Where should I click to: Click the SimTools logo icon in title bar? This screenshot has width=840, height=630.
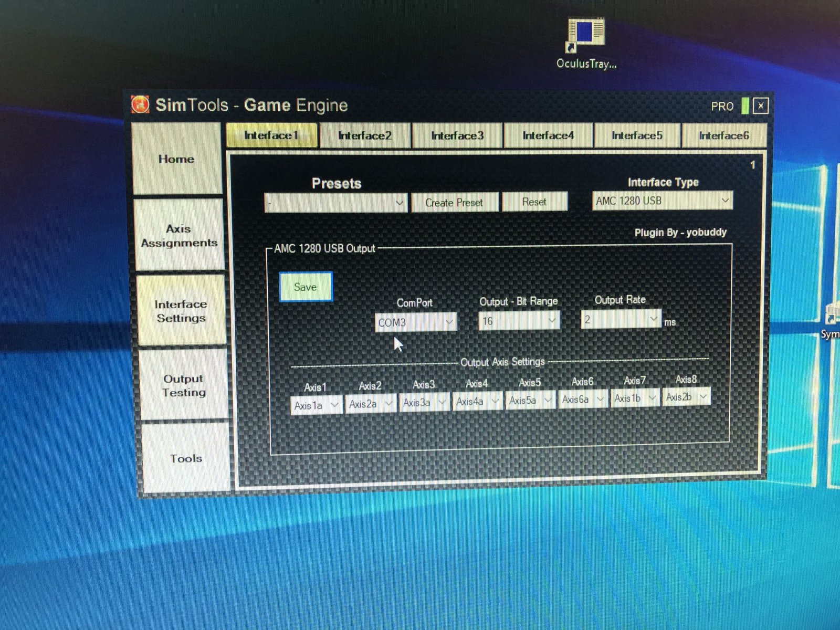[140, 104]
